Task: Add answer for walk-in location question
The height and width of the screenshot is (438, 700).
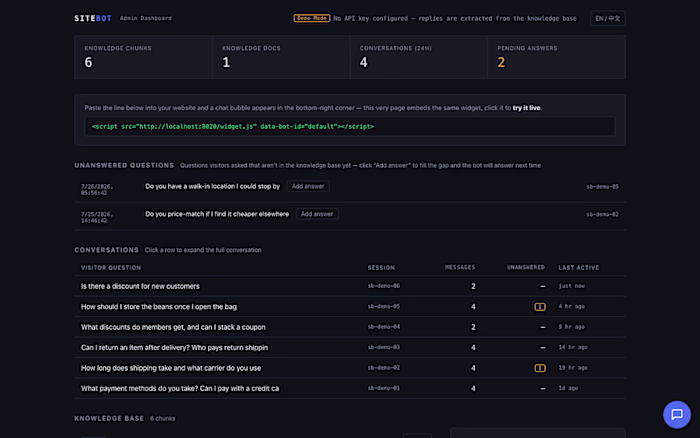Action: 308,186
